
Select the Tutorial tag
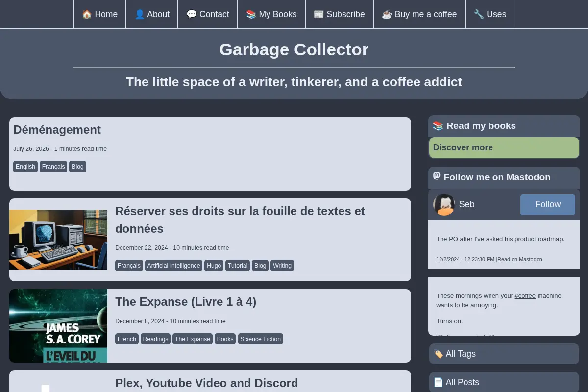238,266
